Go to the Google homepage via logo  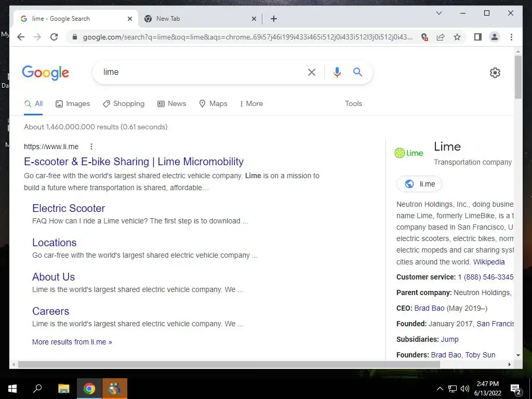[x=46, y=73]
